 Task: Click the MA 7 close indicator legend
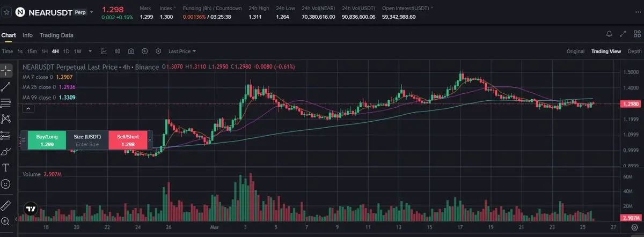click(x=46, y=77)
